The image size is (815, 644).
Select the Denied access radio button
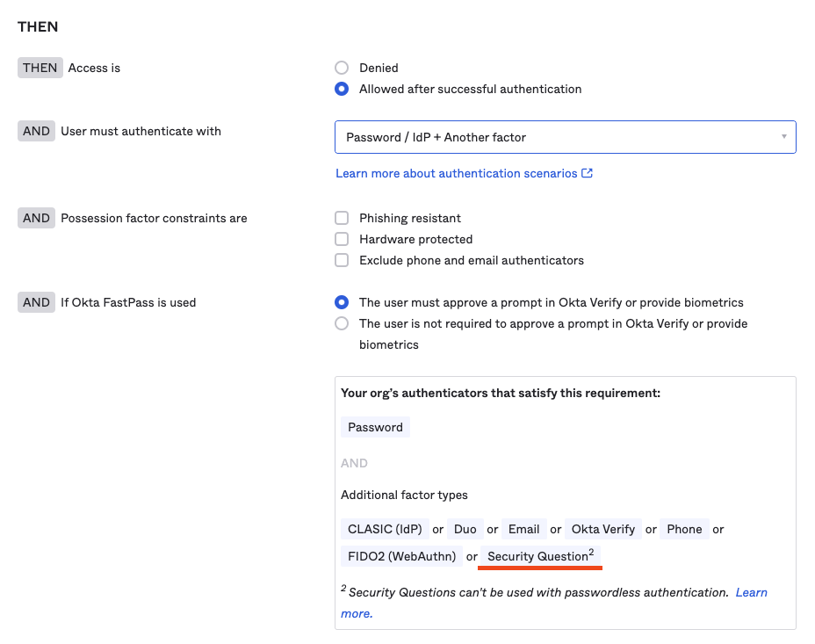(342, 68)
